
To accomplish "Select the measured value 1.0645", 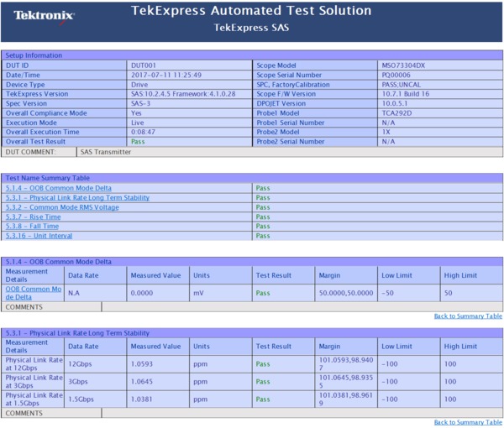I will click(141, 382).
